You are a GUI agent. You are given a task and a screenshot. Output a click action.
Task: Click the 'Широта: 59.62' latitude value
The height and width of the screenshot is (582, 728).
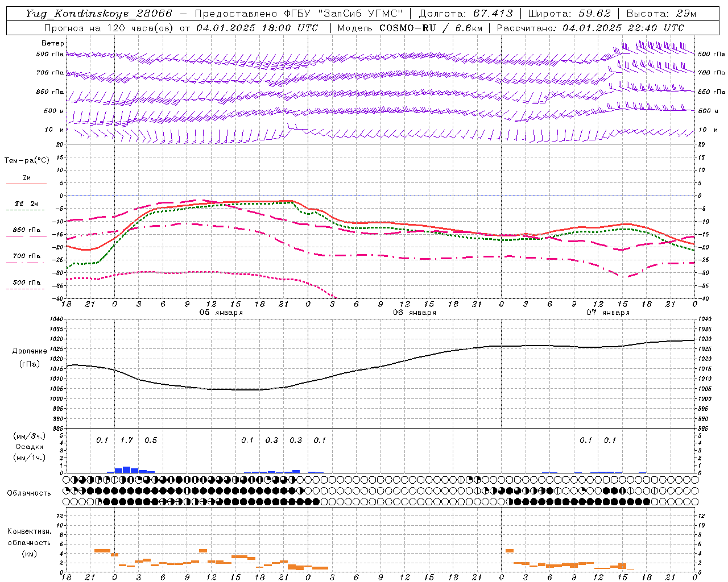point(569,14)
